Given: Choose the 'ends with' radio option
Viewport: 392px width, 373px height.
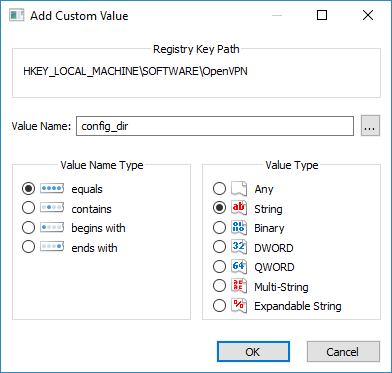Looking at the screenshot, I should 28,247.
